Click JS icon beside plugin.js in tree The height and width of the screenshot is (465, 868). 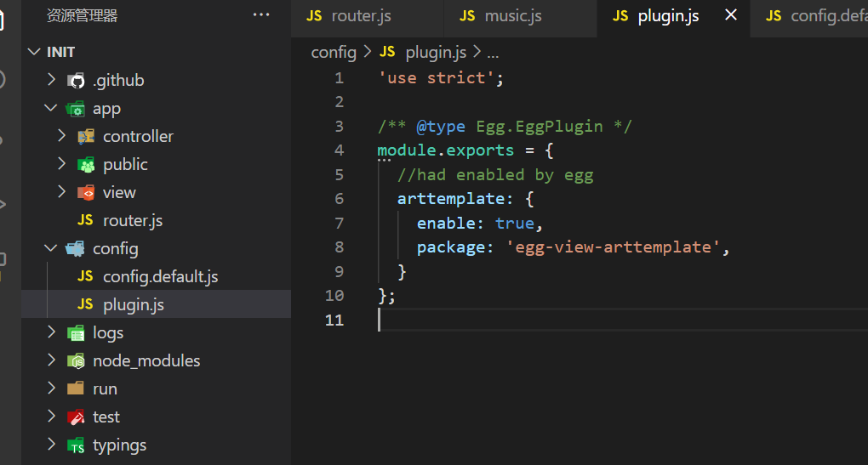click(x=85, y=304)
